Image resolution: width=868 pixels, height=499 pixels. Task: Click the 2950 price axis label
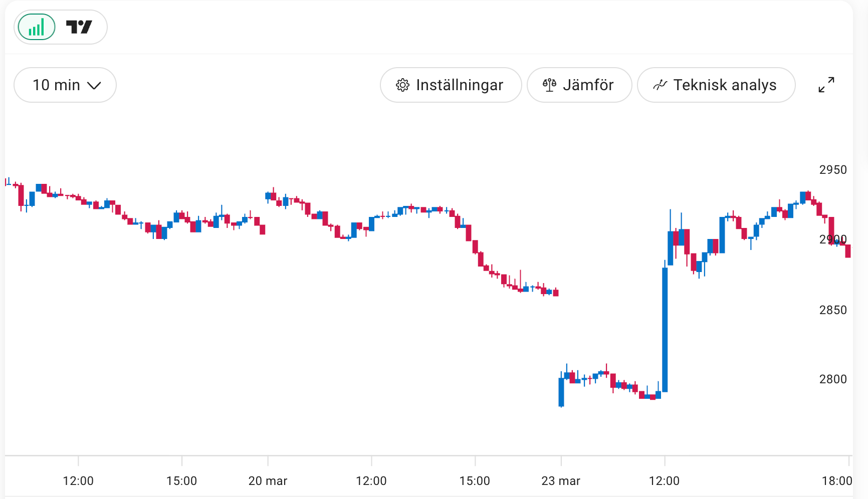[x=832, y=170]
